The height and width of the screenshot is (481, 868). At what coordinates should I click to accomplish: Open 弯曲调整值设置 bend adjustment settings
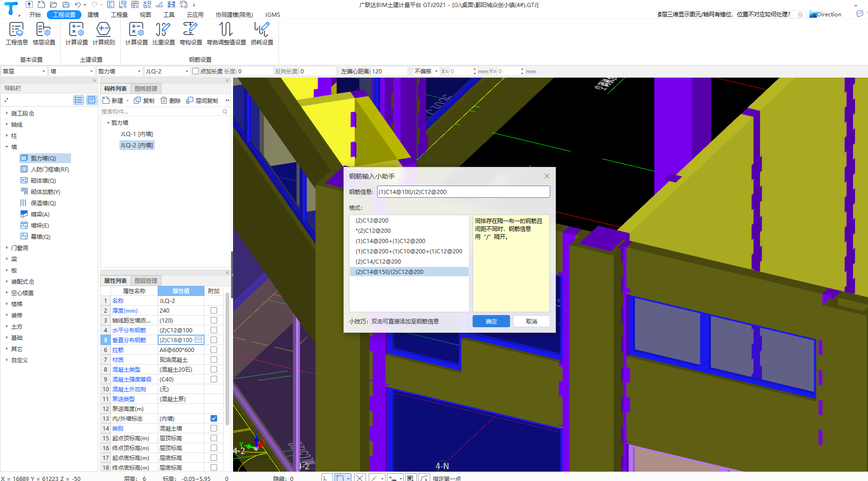point(226,34)
